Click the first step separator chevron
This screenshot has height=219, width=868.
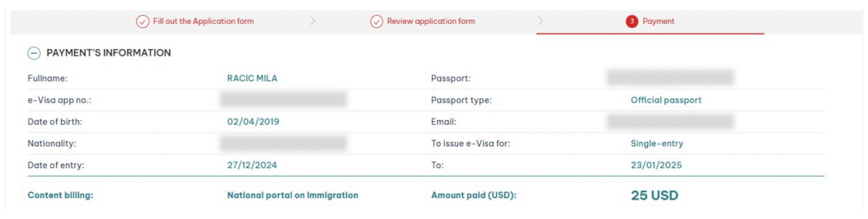point(313,21)
